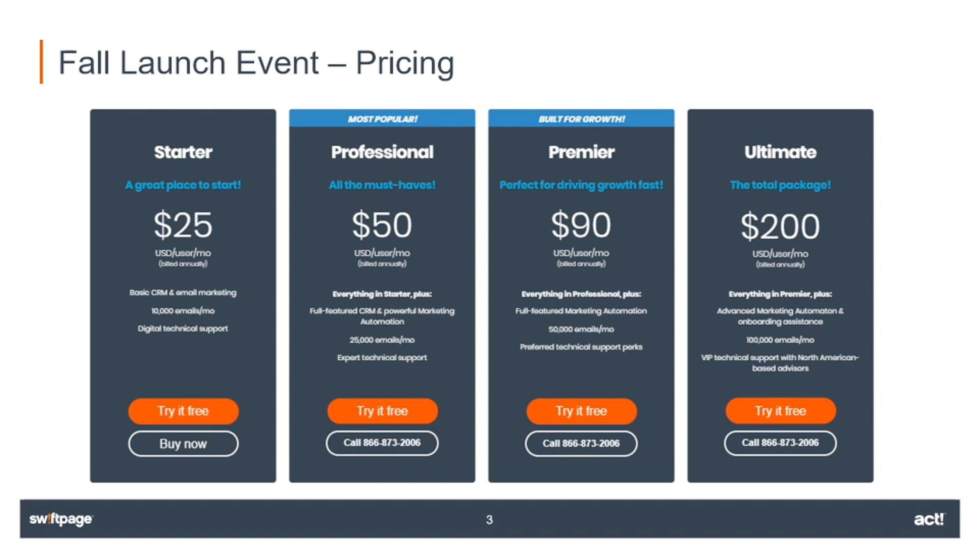Click the $200 Ultimate price
Screen dimensions: 980x551
coord(780,226)
